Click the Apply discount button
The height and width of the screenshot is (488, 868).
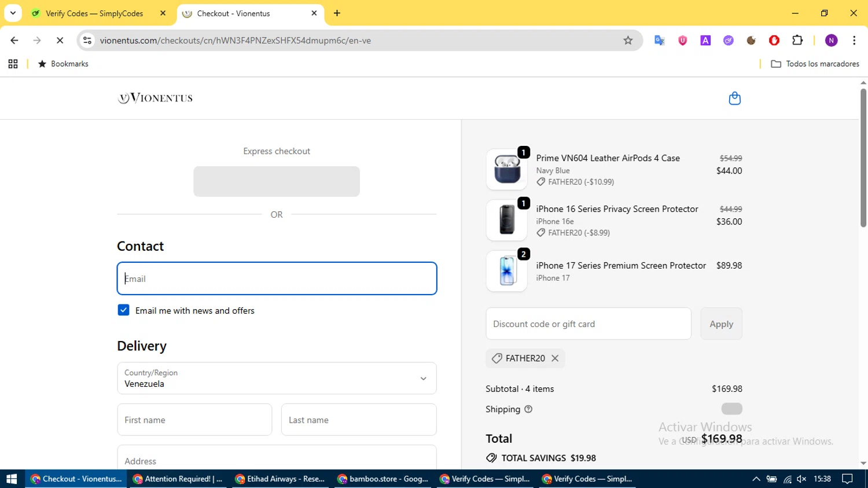click(721, 324)
